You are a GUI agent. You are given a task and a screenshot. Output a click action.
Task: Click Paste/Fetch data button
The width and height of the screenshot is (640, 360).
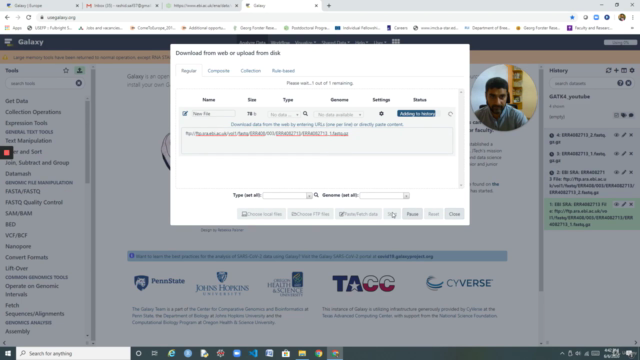(358, 214)
